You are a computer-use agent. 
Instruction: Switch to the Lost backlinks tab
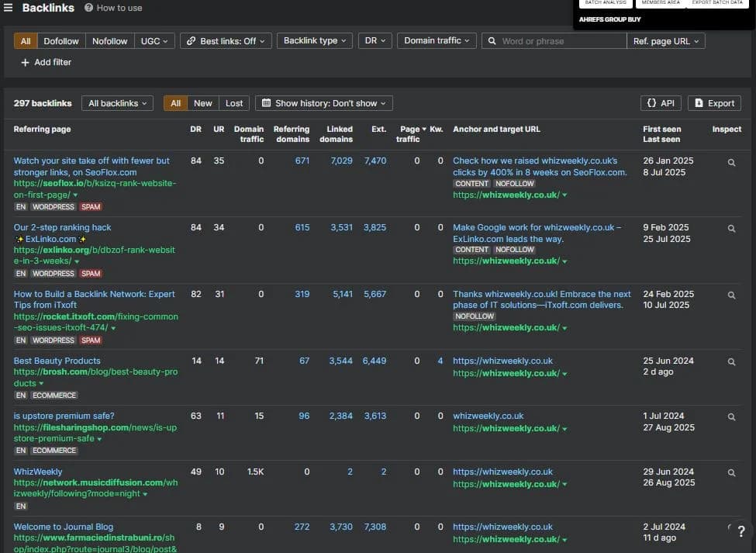[234, 103]
